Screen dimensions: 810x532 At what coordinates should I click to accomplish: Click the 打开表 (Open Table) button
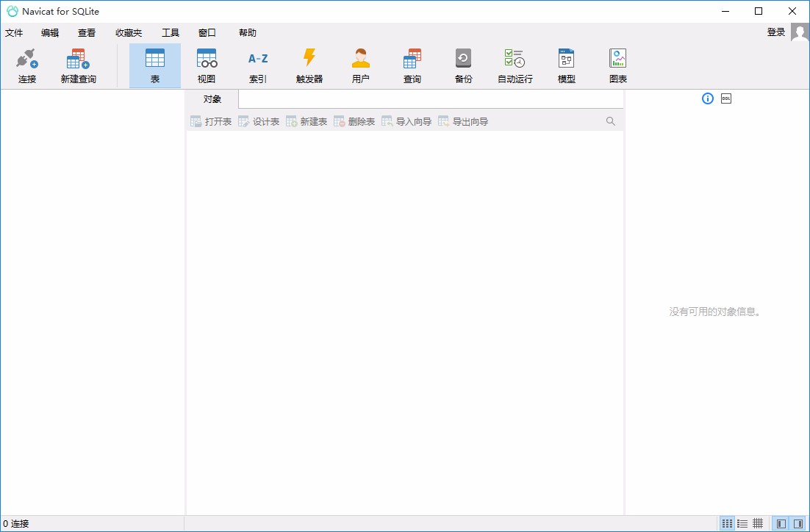211,121
